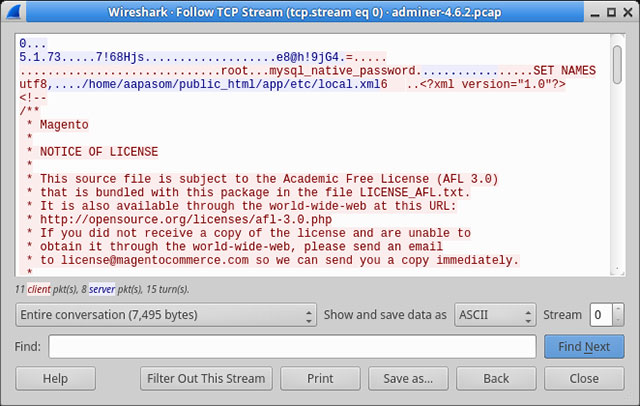Screen dimensions: 640x406
Task: Decrease the Stream number with the down arrow
Action: [x=617, y=321]
